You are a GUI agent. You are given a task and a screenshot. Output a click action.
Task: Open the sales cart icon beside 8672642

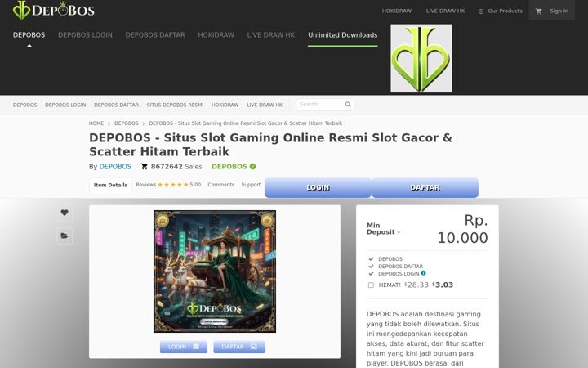(144, 166)
